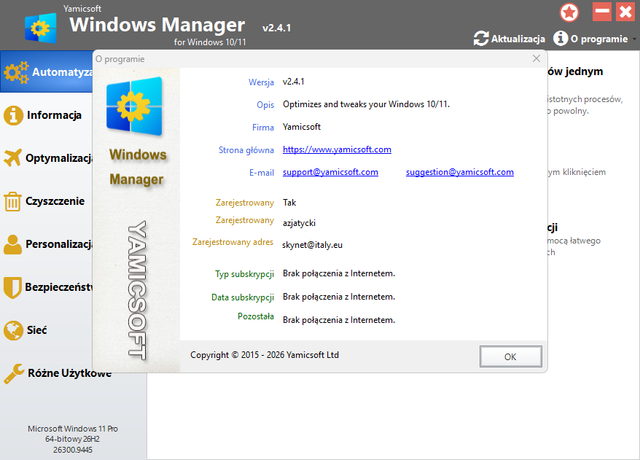
Task: Close the O programie dialog
Action: 536,59
